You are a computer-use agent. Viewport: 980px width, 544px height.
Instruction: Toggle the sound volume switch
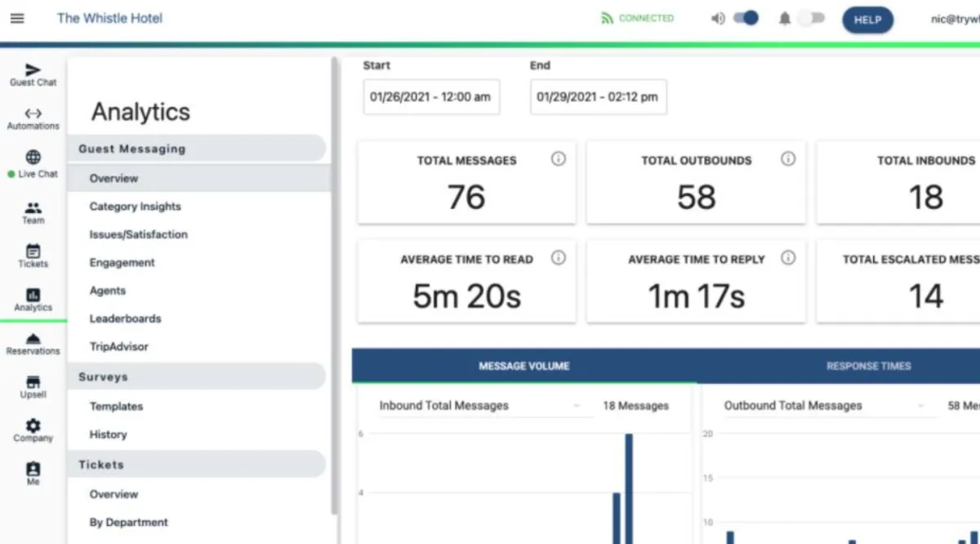click(745, 18)
